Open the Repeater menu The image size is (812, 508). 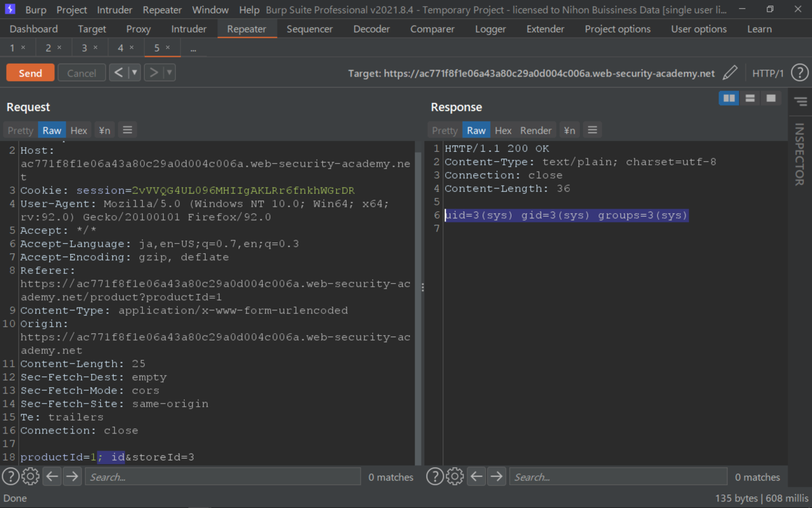tap(162, 10)
